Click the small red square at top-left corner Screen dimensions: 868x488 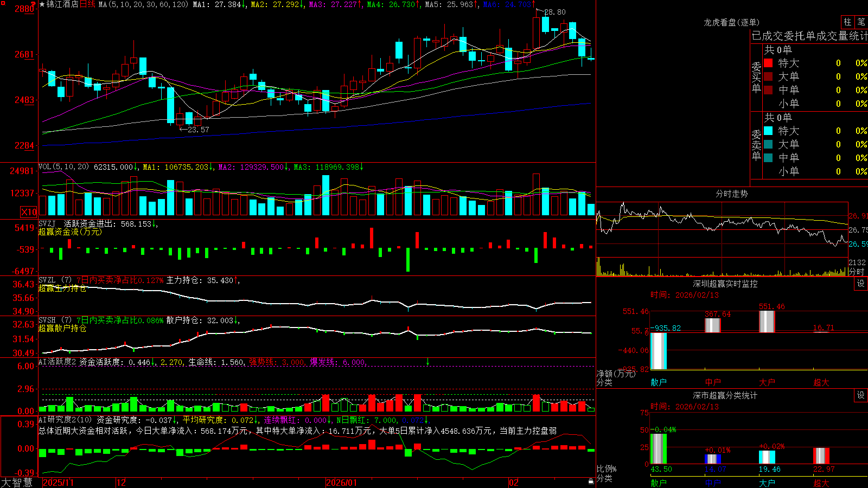pyautogui.click(x=2, y=2)
